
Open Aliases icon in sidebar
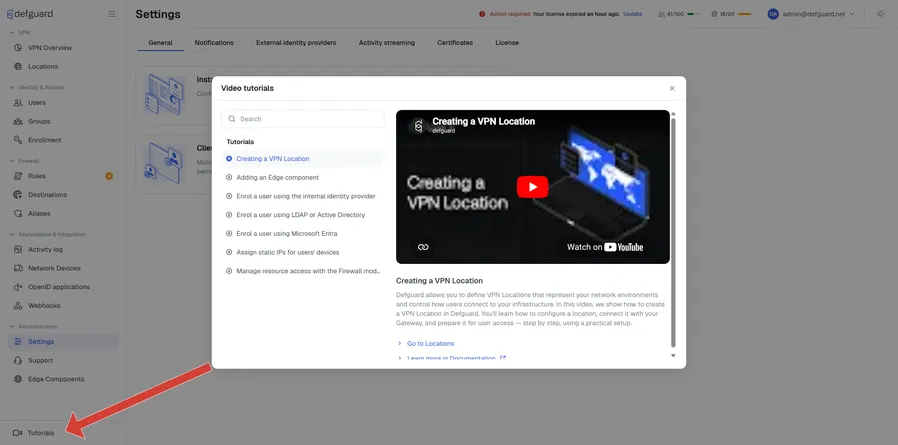pyautogui.click(x=18, y=214)
